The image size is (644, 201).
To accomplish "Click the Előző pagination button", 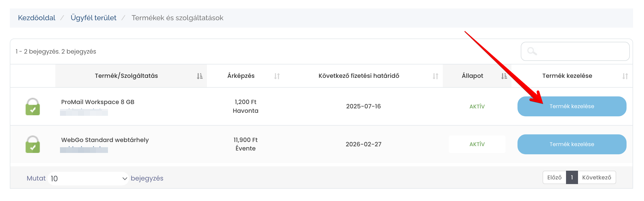I will (554, 178).
